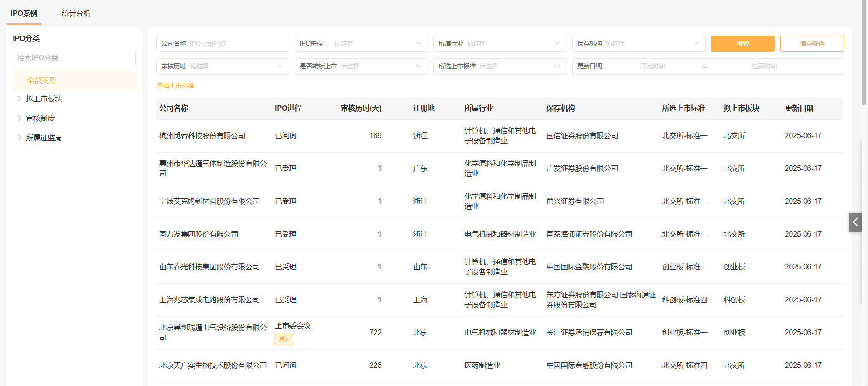Click the 722 review days value
The width and height of the screenshot is (868, 386).
tap(376, 333)
